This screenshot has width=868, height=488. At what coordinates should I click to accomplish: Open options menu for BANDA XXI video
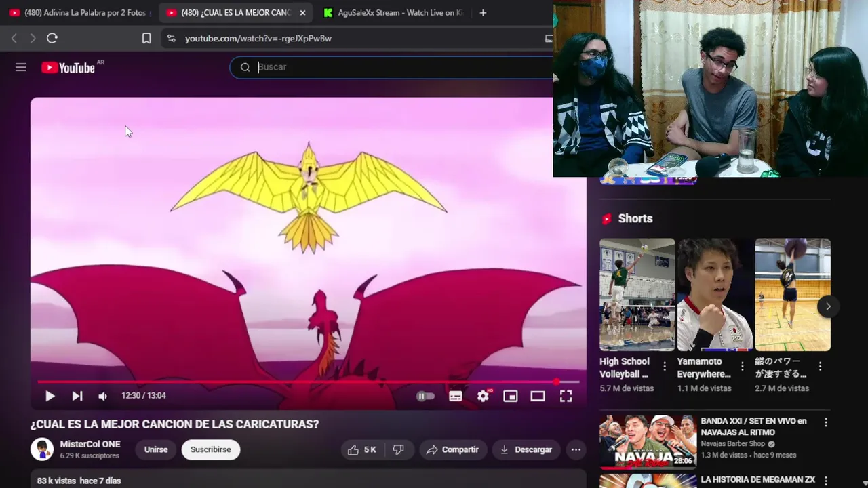click(825, 422)
